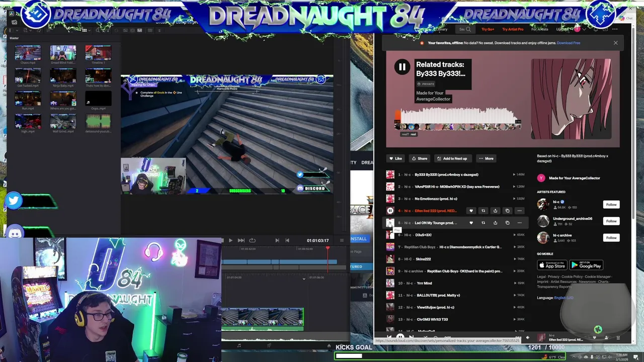Screen dimensions: 644x362
Task: Dismiss the offline favorites banner
Action: (615, 43)
